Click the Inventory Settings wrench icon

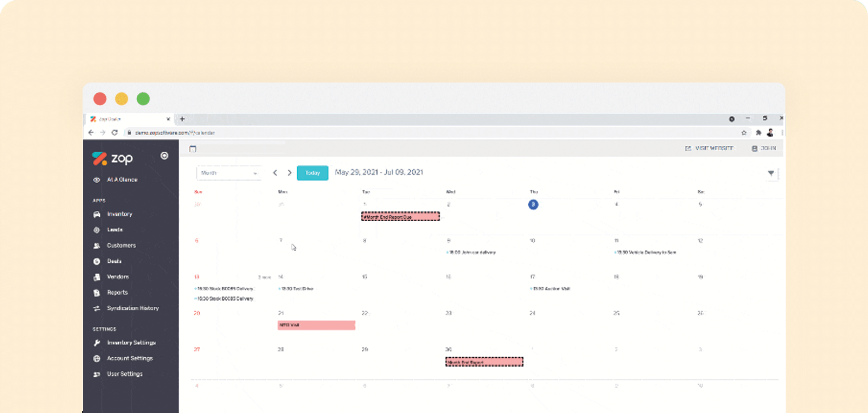97,343
